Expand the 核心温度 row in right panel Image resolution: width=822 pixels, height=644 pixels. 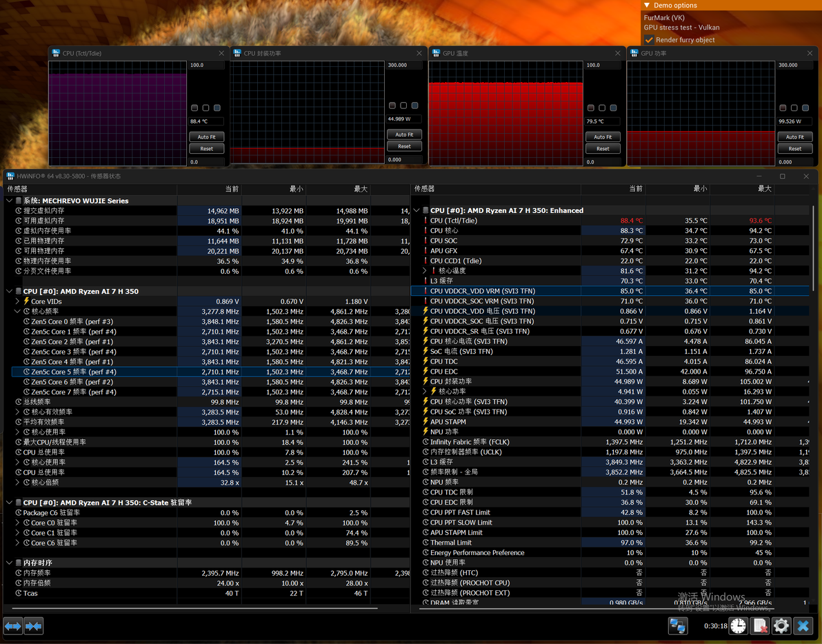click(425, 270)
